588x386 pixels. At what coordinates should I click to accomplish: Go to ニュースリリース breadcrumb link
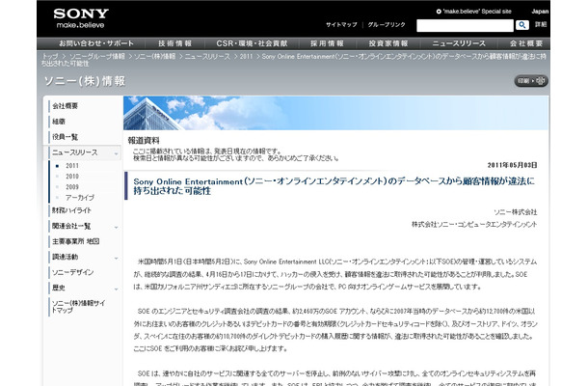click(x=207, y=56)
